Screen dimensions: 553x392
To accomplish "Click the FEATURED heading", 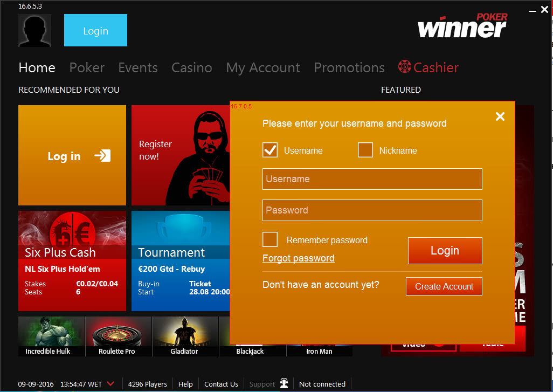I will click(401, 90).
